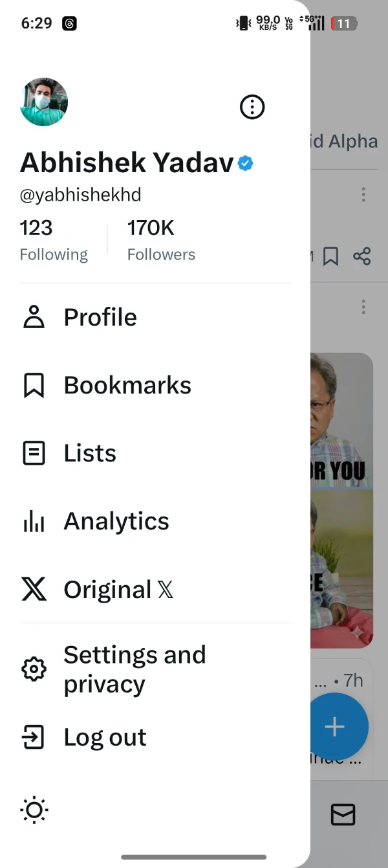Tap the profile avatar photo
This screenshot has width=388, height=868.
coord(44,102)
